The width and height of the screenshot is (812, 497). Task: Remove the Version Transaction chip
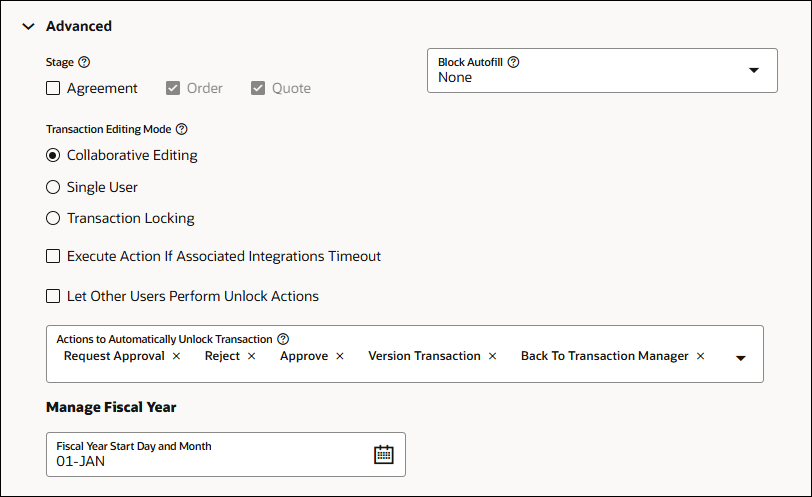(x=493, y=356)
